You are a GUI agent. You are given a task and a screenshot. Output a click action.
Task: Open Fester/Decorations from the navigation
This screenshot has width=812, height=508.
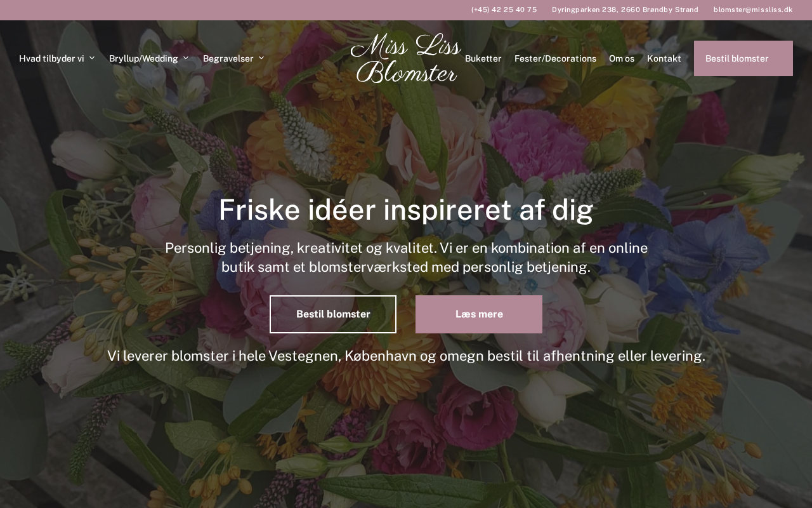(555, 58)
